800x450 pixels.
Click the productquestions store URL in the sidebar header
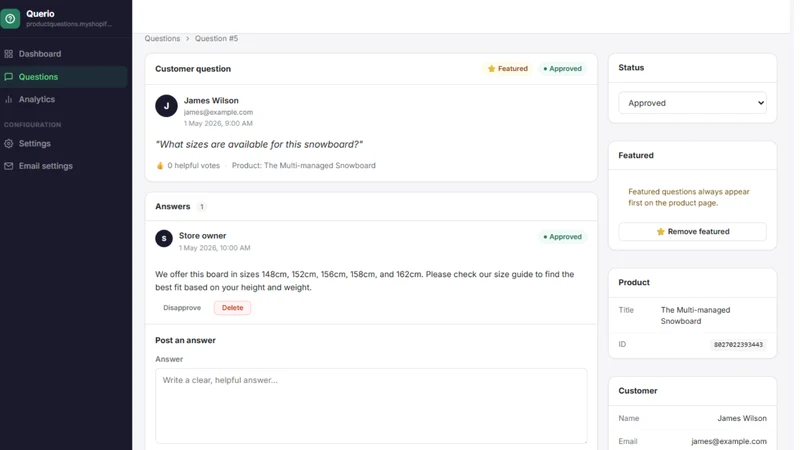tap(69, 24)
